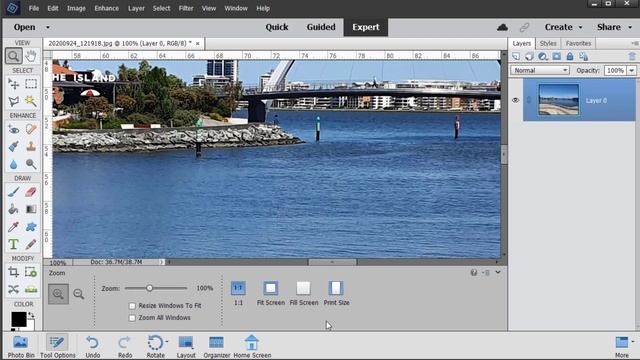Select the Pencil tool
This screenshot has width=640, height=360.
pos(31,244)
